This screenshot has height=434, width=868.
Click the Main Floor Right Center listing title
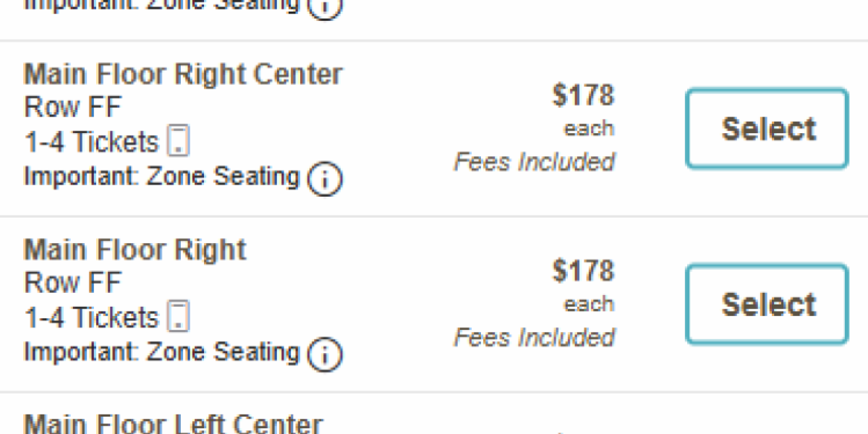(183, 75)
